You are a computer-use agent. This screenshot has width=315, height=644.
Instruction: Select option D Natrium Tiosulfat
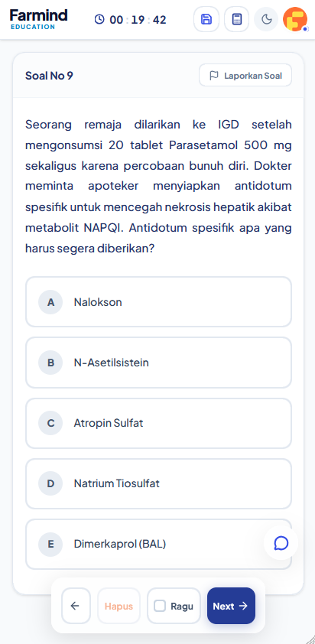click(x=158, y=483)
